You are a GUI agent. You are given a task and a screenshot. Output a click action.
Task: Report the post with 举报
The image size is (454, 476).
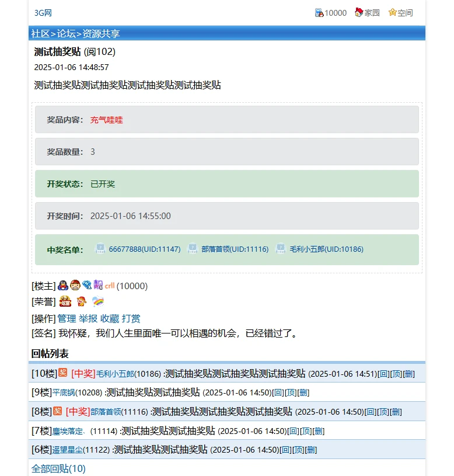pyautogui.click(x=88, y=318)
